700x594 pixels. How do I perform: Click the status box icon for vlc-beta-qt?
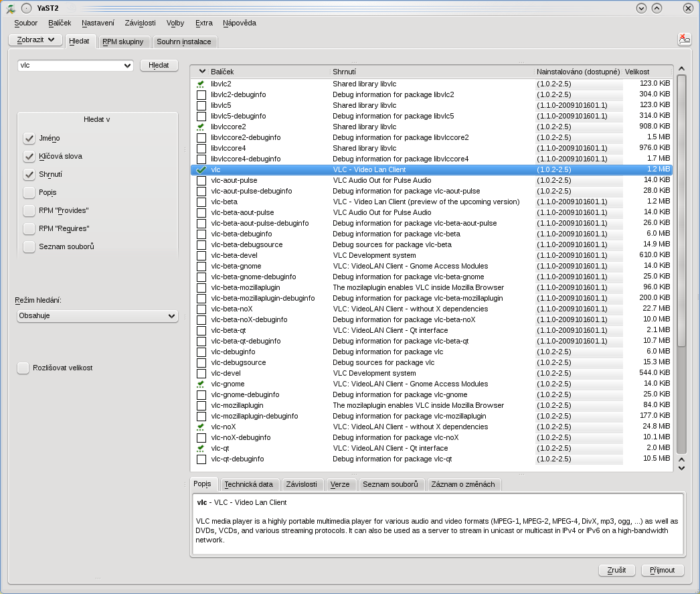pos(201,331)
